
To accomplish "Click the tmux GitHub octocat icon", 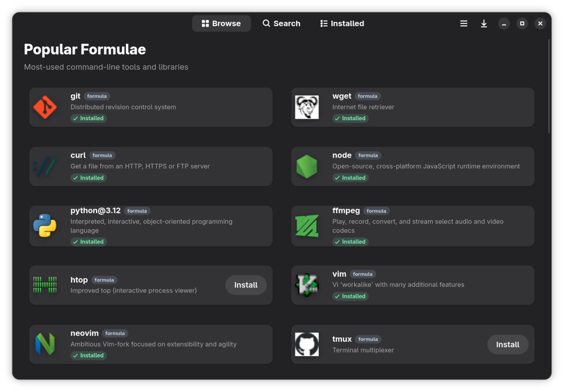I will coord(307,344).
